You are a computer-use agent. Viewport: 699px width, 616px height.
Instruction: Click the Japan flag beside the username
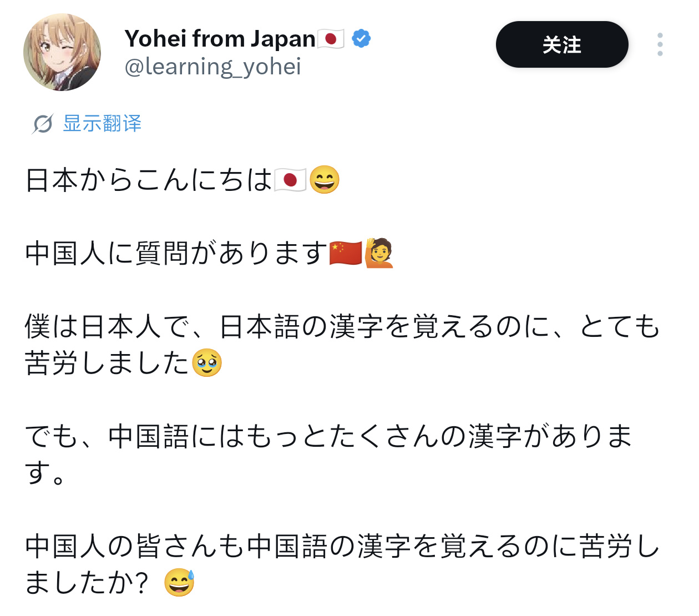click(x=331, y=39)
